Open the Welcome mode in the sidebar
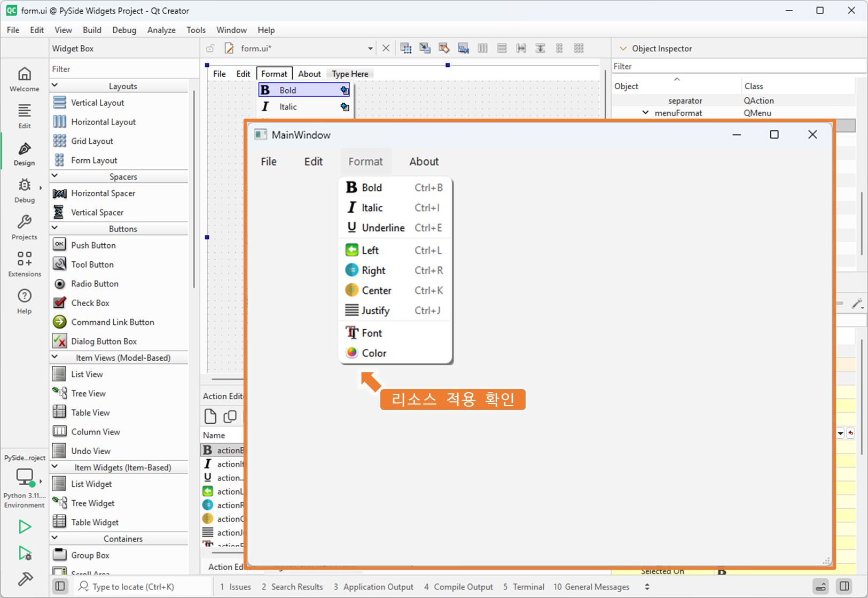The image size is (868, 598). (x=25, y=80)
